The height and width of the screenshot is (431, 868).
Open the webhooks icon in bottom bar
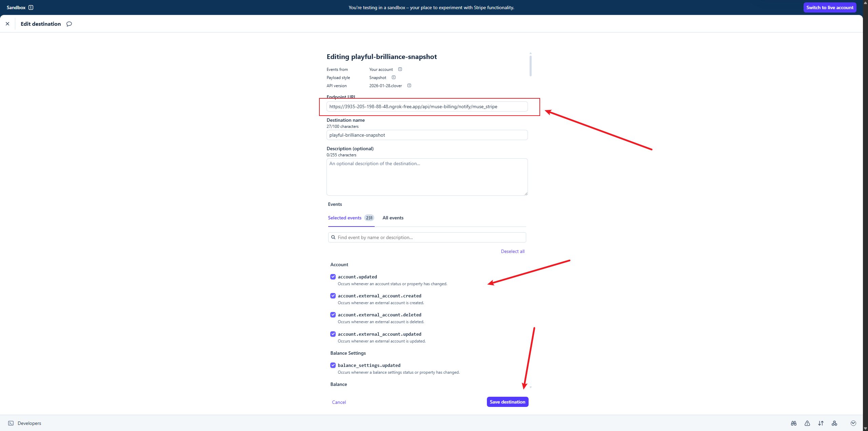coord(834,423)
